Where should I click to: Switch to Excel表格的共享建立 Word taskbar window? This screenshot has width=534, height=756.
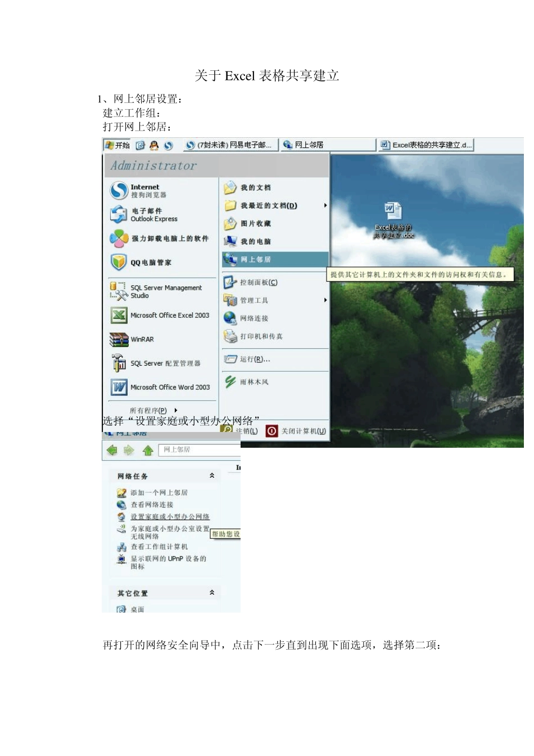point(426,145)
